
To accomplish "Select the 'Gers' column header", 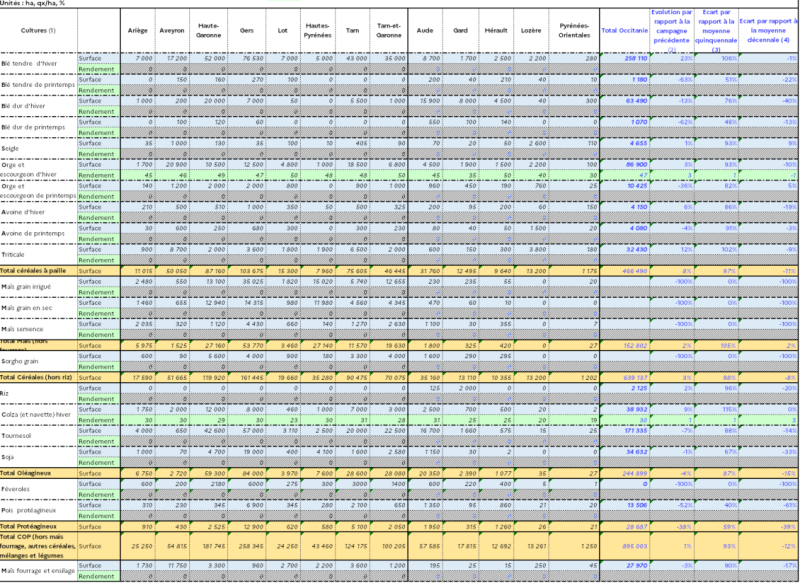I will click(x=247, y=31).
